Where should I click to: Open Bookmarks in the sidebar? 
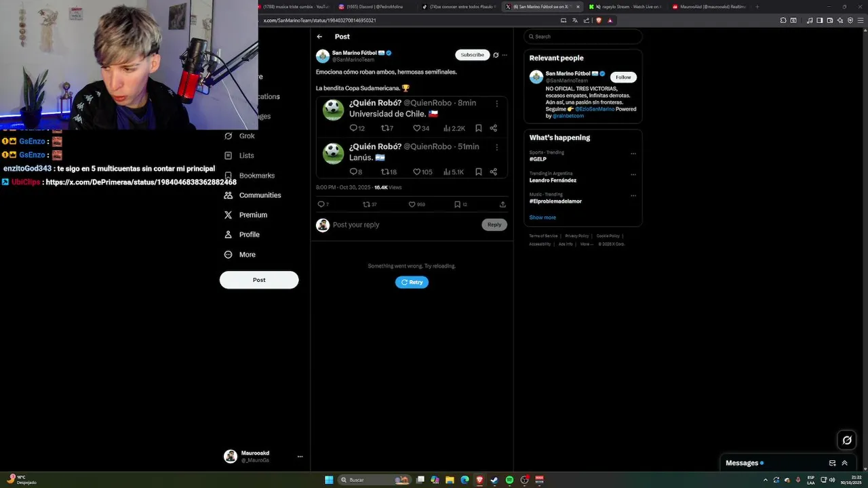click(x=250, y=176)
